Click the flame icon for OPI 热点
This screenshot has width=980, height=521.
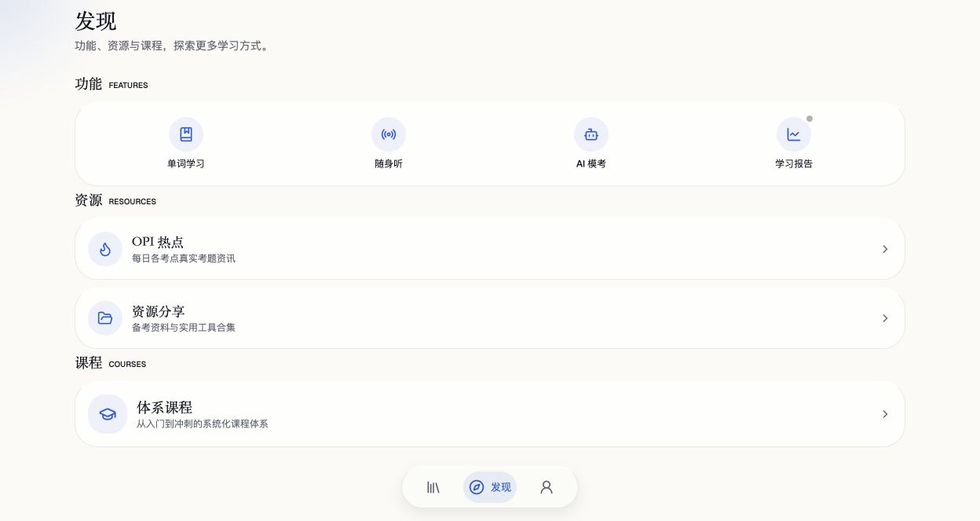pyautogui.click(x=105, y=249)
